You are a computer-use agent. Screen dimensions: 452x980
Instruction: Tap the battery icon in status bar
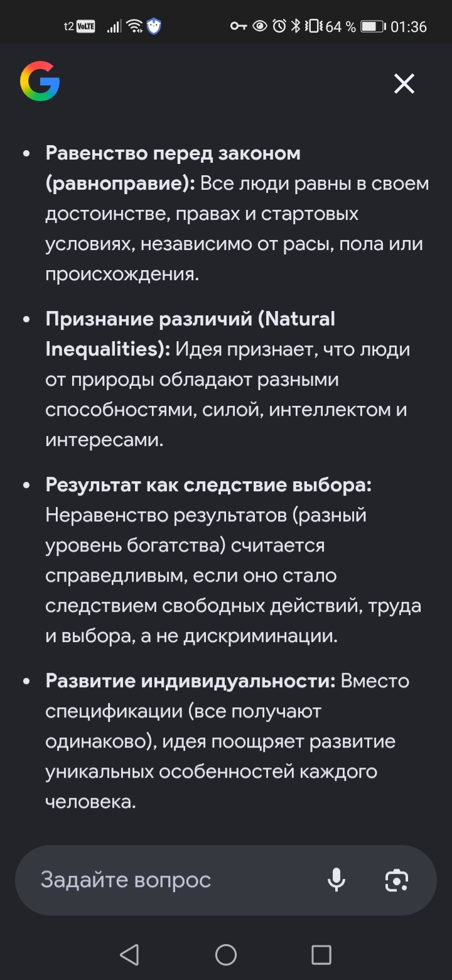point(372,26)
